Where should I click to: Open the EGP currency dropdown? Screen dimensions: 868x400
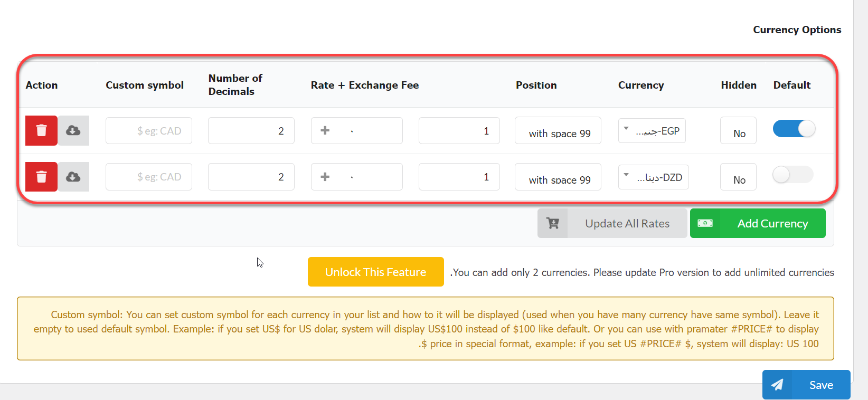click(x=652, y=131)
